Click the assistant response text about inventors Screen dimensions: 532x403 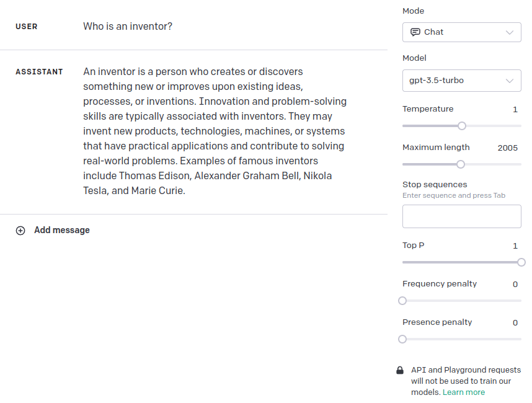215,131
